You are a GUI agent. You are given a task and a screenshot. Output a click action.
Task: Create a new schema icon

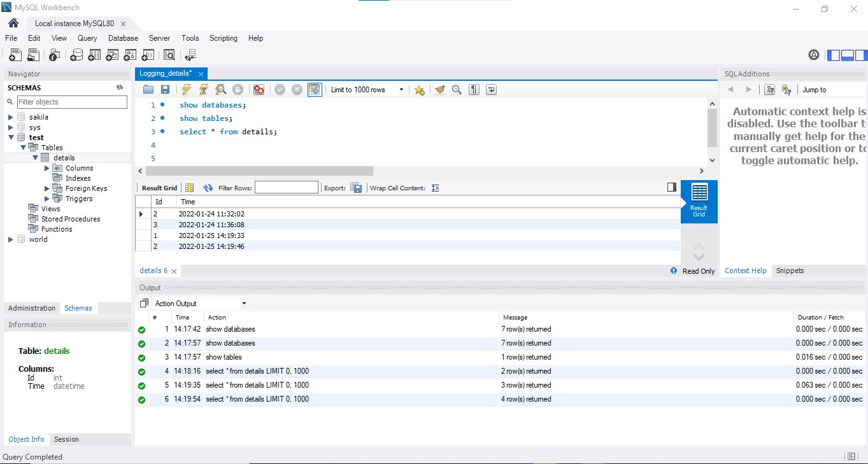click(76, 55)
